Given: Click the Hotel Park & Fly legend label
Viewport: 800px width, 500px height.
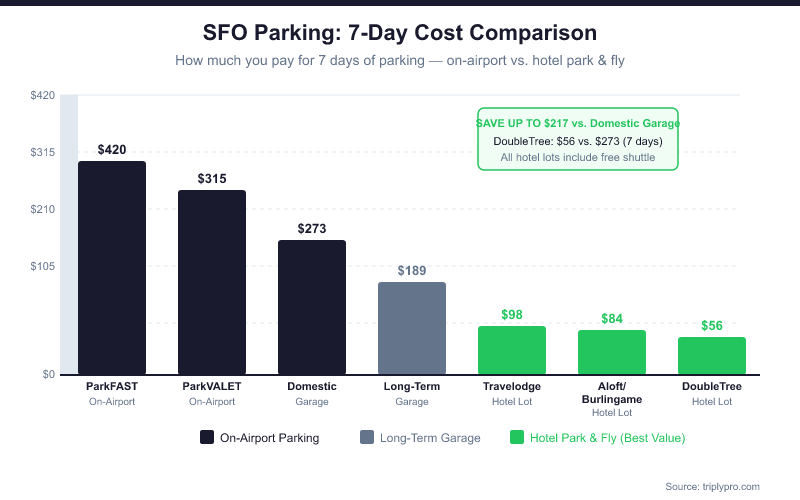Looking at the screenshot, I should (608, 438).
